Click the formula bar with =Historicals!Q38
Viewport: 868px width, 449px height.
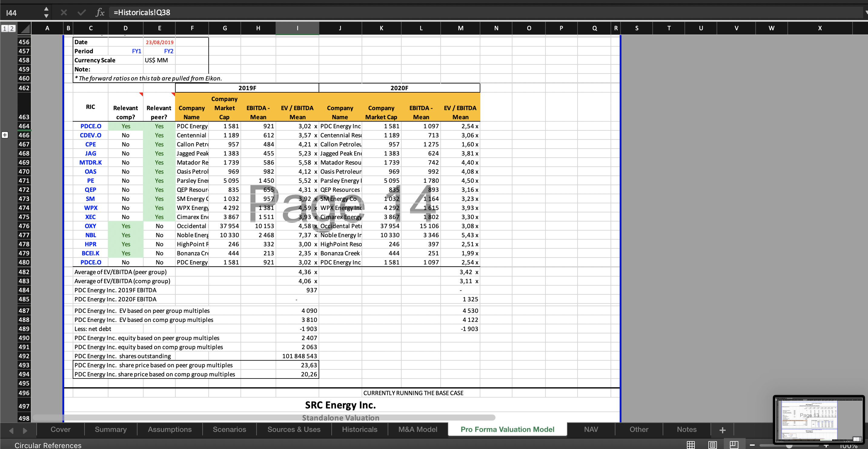[x=485, y=12]
